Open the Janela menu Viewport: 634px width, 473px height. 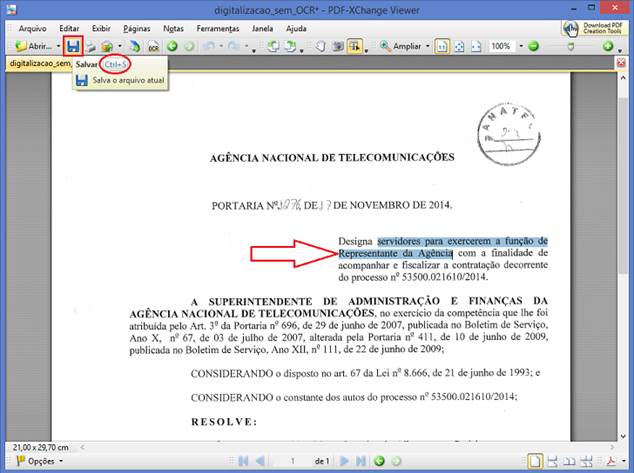point(262,29)
